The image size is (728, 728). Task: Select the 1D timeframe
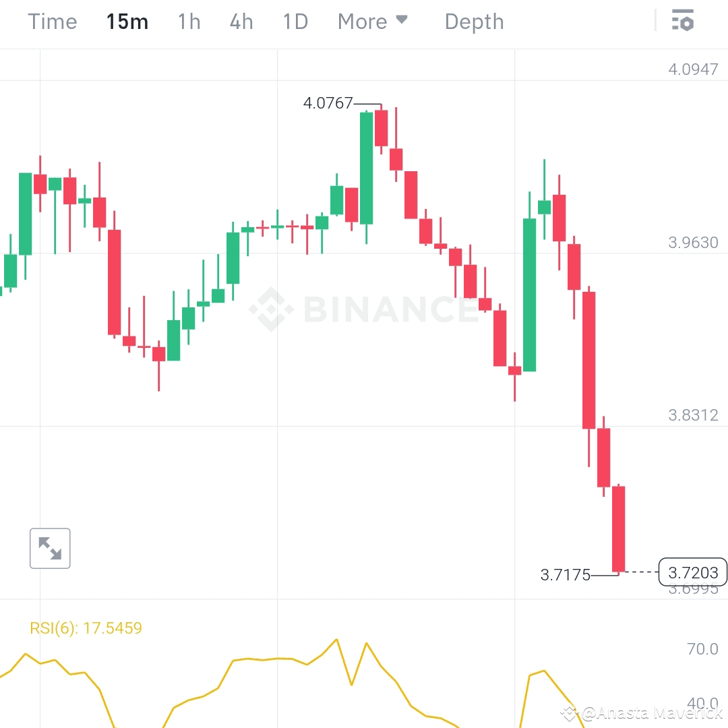pos(295,21)
